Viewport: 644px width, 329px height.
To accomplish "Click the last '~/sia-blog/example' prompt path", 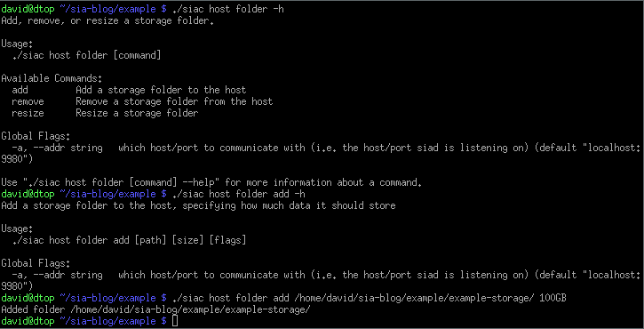I will 108,321.
